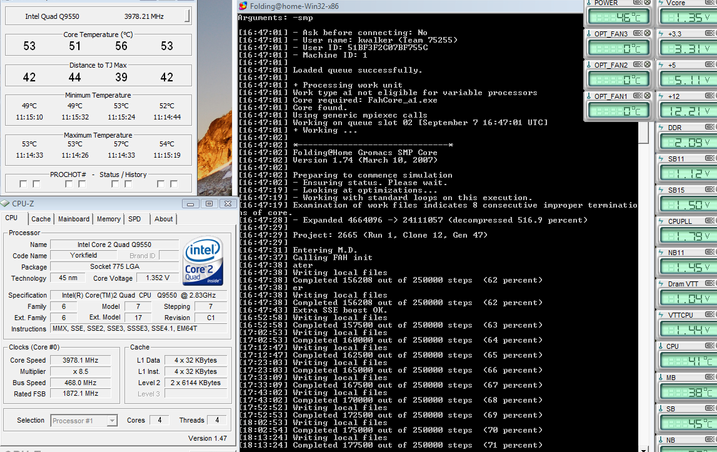The width and height of the screenshot is (717, 452).
Task: Click the Vcore 1.35 V display
Action: [x=688, y=17]
